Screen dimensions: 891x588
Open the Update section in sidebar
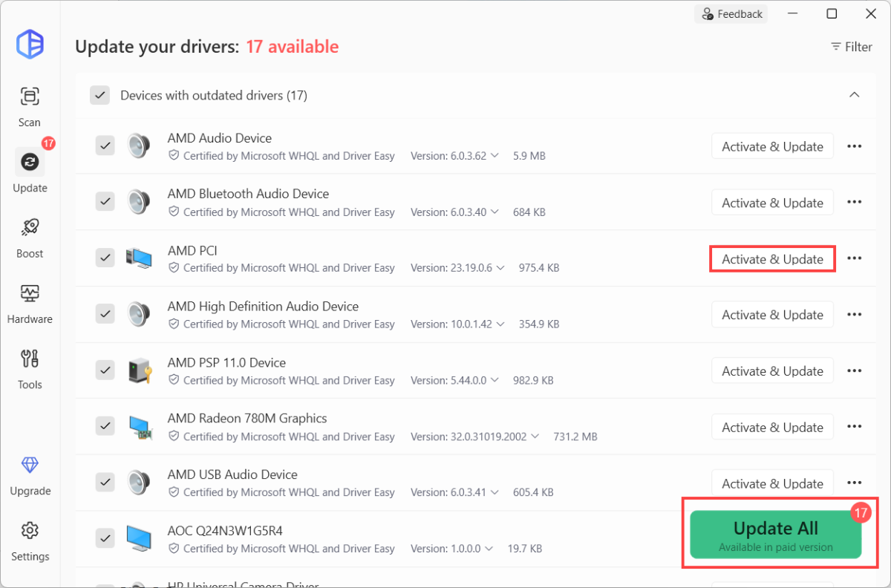click(30, 171)
